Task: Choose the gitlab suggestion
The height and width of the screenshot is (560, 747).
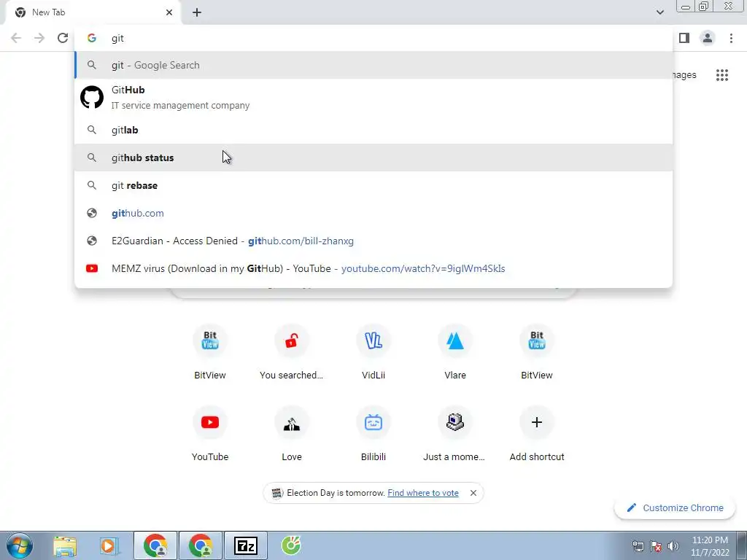Action: (373, 130)
